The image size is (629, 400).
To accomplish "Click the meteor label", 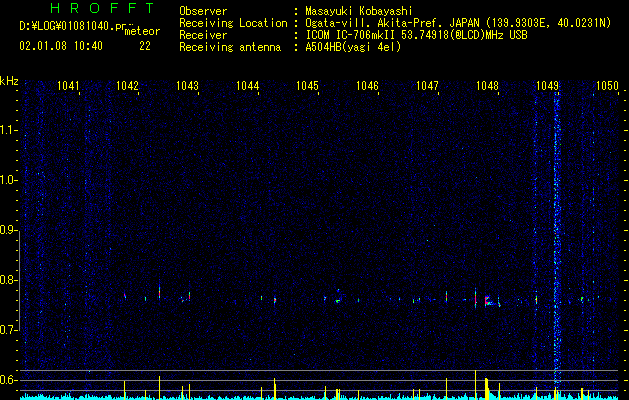I will point(142,31).
